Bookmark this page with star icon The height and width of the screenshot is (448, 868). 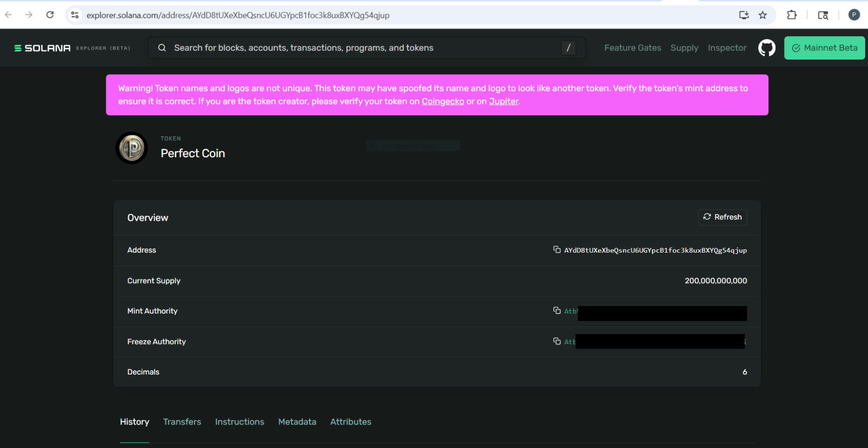point(763,15)
